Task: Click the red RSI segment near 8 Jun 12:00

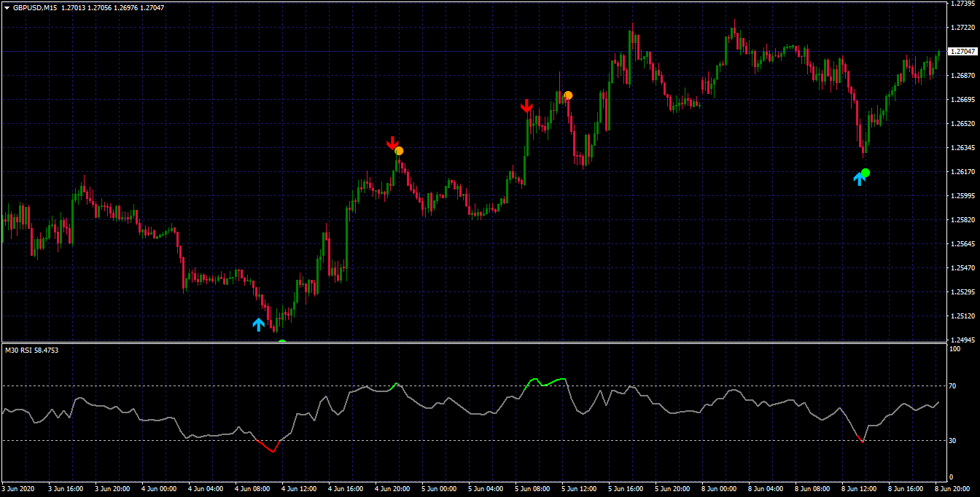Action: pos(860,436)
